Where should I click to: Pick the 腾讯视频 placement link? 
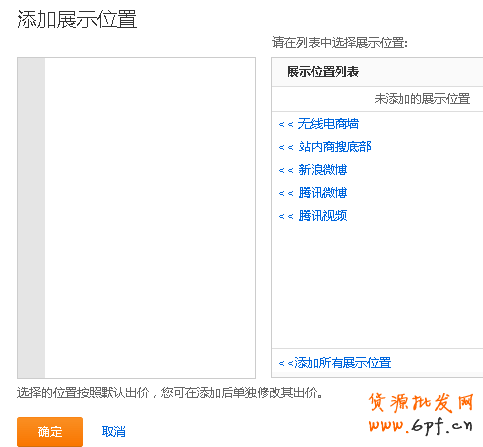tap(323, 216)
